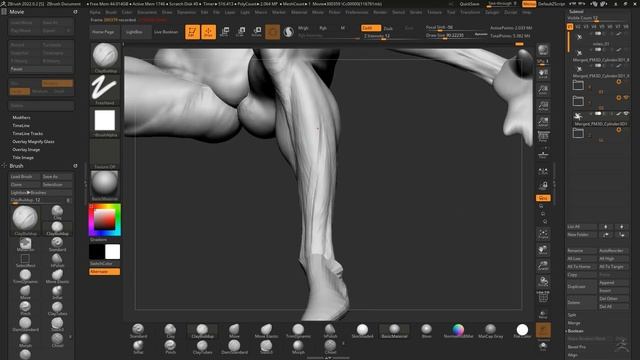640x360 pixels.
Task: Toggle Perspective (Persp) view
Action: click(543, 137)
